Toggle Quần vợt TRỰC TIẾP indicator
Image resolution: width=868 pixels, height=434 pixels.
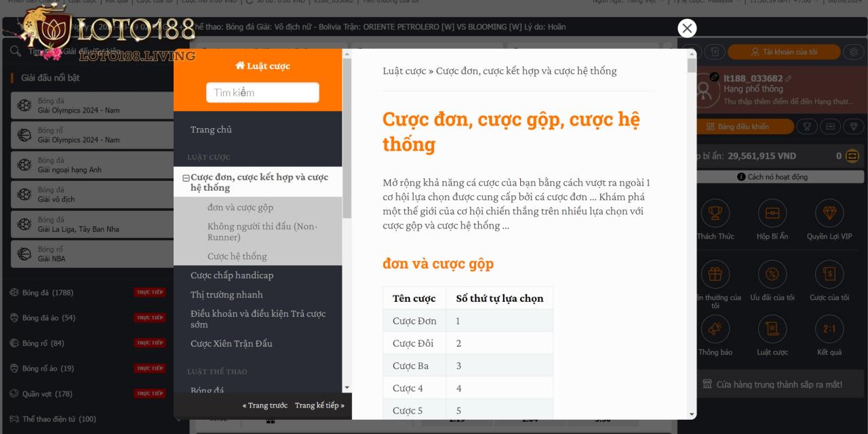coord(149,393)
